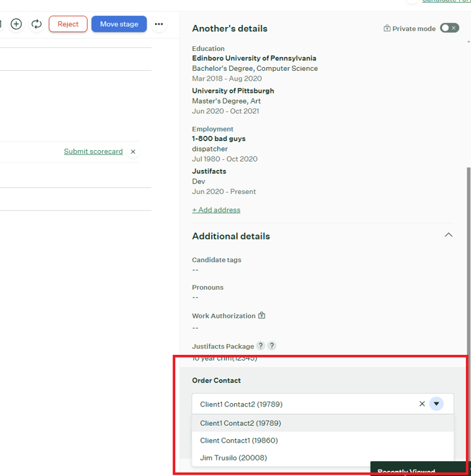Click the 1-800 bad guys employer text
The height and width of the screenshot is (476, 471).
coord(219,138)
